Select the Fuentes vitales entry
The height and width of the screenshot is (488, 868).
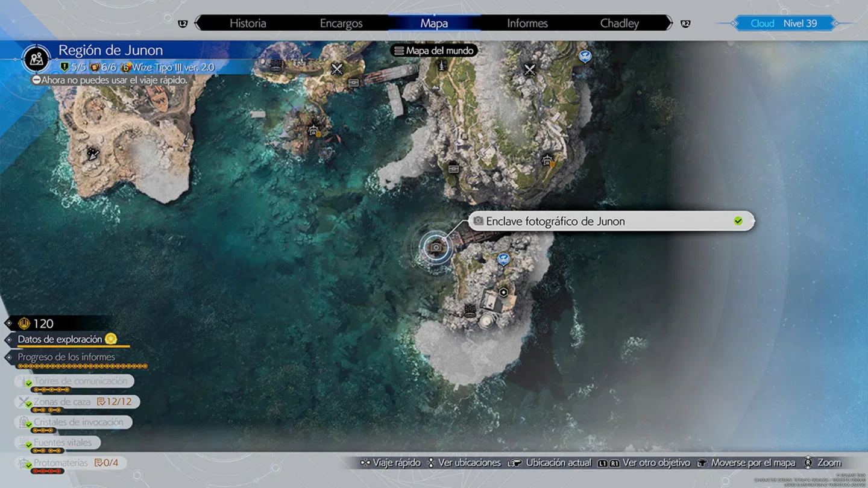click(x=57, y=443)
